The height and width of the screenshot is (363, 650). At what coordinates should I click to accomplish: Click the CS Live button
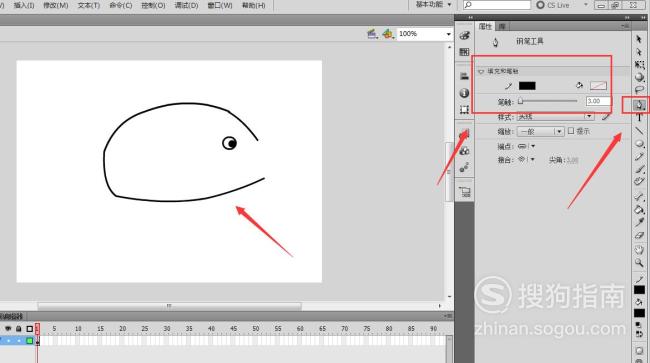coord(553,5)
